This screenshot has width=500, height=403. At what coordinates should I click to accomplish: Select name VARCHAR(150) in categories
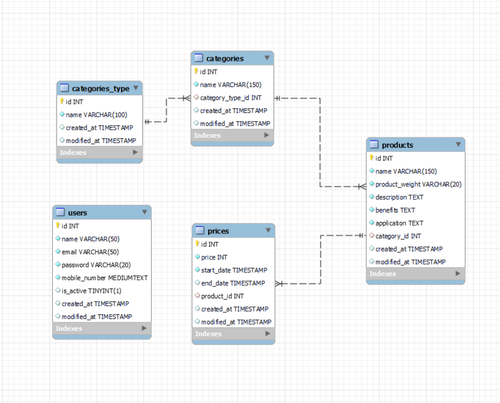pos(232,85)
